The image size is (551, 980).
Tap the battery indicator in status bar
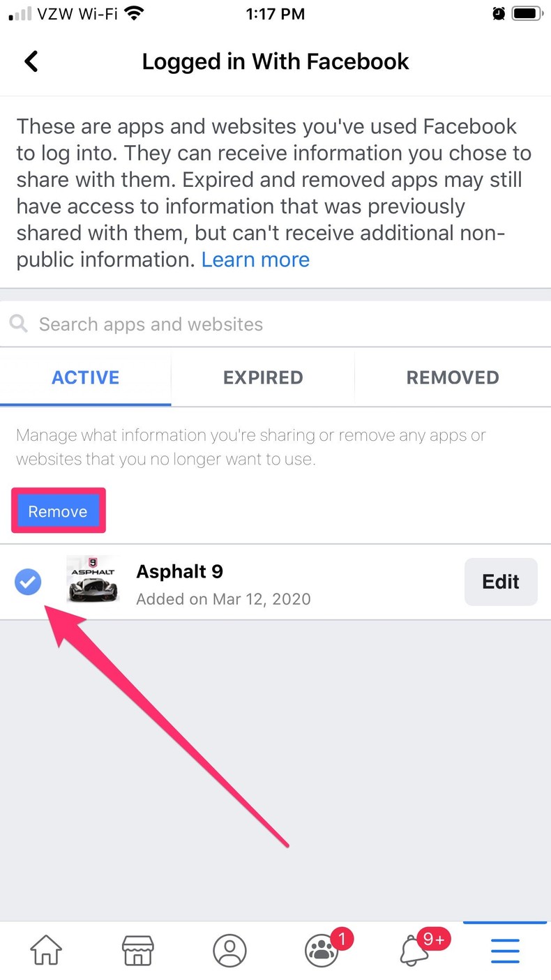pos(527,14)
